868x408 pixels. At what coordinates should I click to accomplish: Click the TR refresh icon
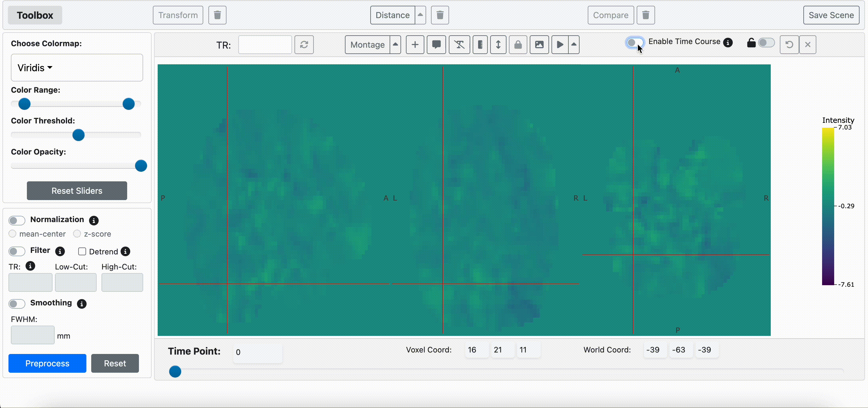[304, 44]
